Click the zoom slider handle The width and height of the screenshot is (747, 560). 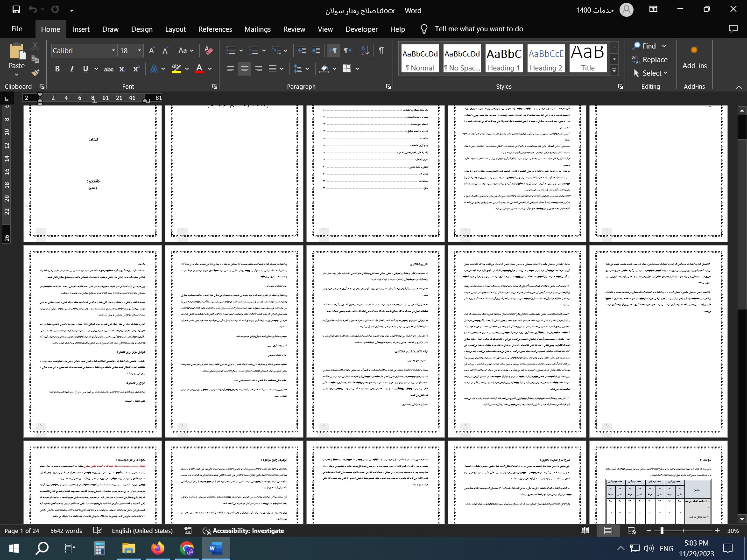click(662, 531)
